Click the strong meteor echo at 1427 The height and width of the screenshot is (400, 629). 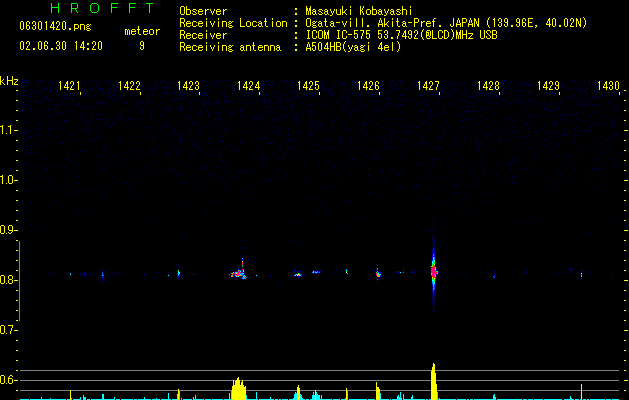point(434,272)
